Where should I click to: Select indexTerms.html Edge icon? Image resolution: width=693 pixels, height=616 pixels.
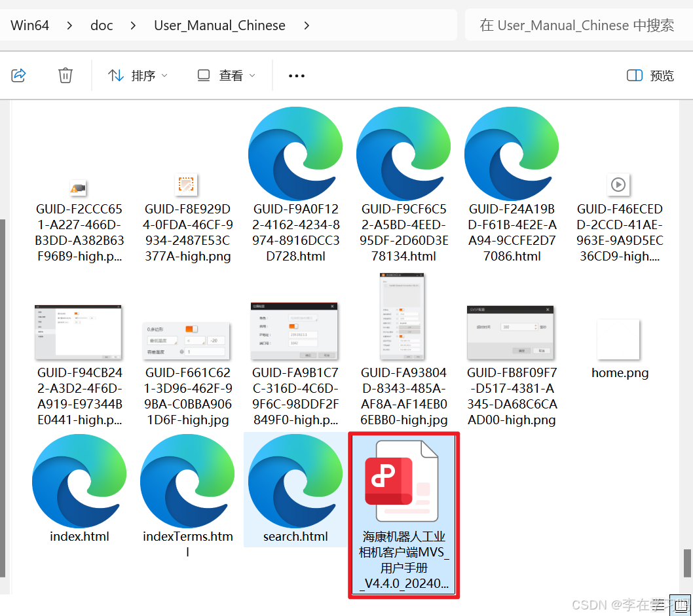[187, 481]
